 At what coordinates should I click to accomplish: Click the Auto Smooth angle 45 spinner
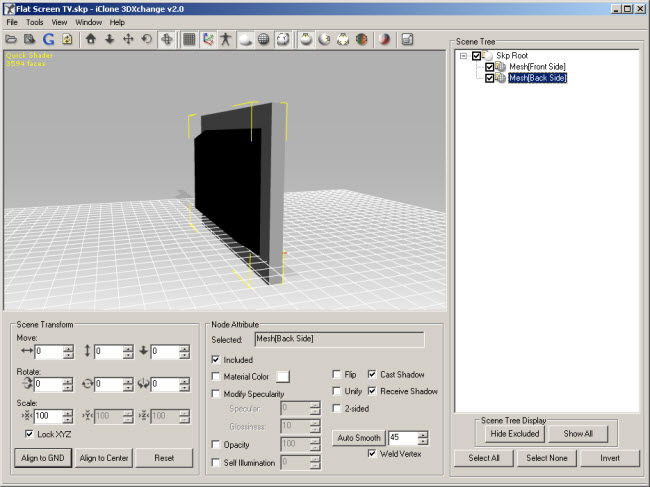pos(423,438)
